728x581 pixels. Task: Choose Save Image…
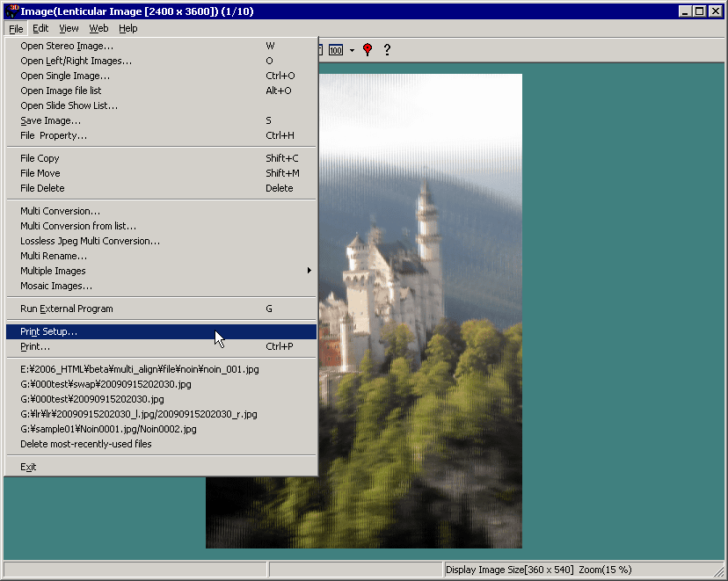(x=161, y=120)
